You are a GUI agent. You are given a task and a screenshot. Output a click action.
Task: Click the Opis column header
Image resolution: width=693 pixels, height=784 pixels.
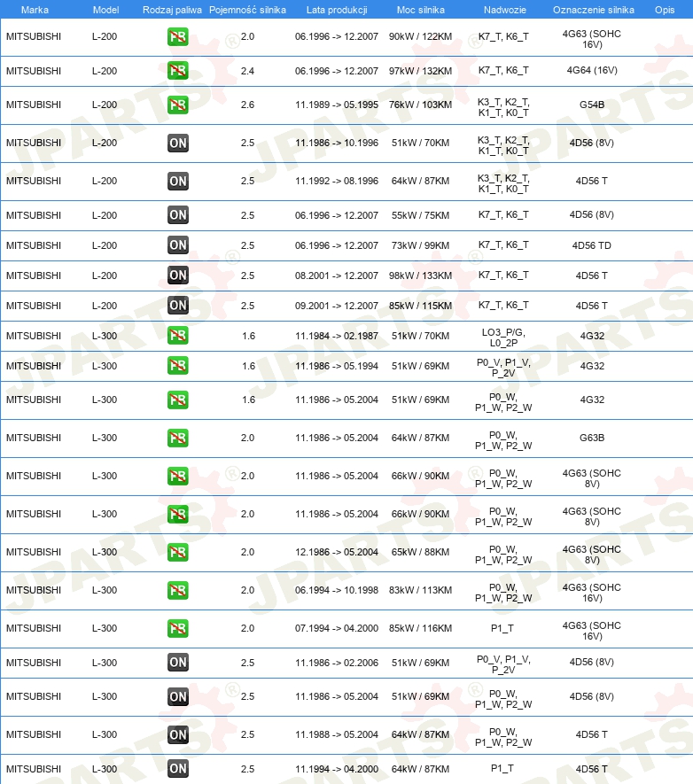click(x=665, y=10)
